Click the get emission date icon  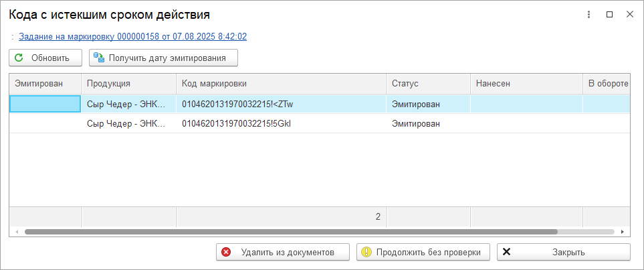pyautogui.click(x=99, y=58)
